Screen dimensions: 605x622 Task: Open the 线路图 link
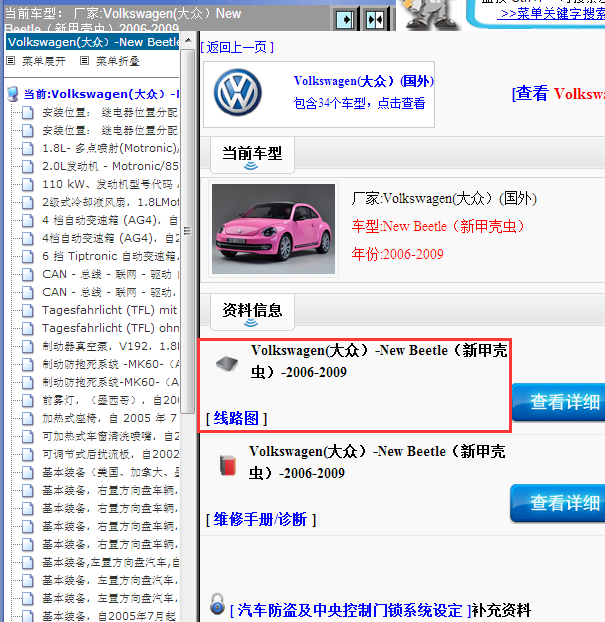pyautogui.click(x=236, y=419)
